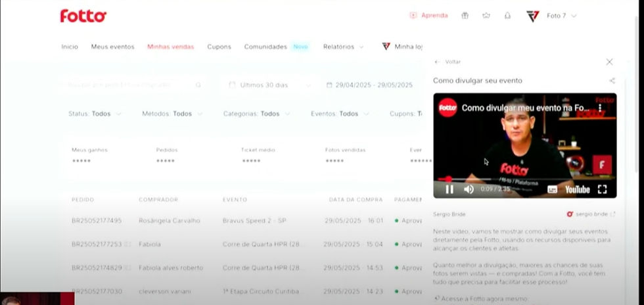
Task: Copy icon next to order BR25052174829
Action: (x=127, y=268)
